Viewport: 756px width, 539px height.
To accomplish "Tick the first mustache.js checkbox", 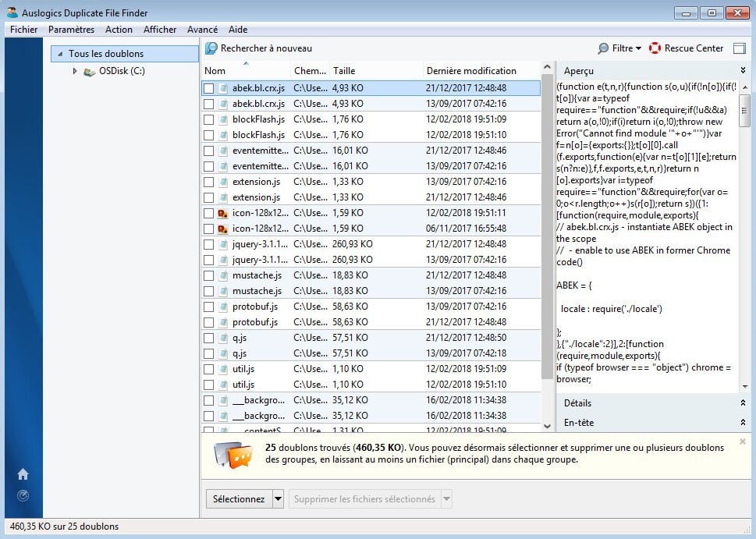I will click(208, 275).
